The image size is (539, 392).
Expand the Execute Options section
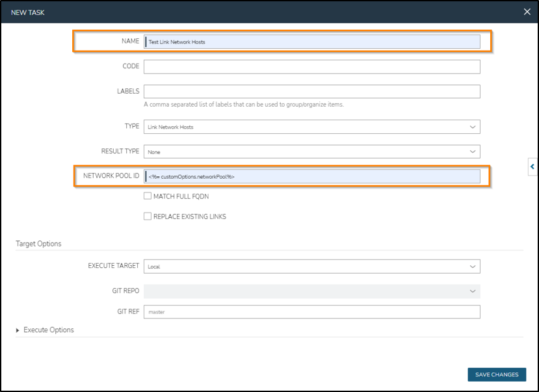[x=45, y=330]
